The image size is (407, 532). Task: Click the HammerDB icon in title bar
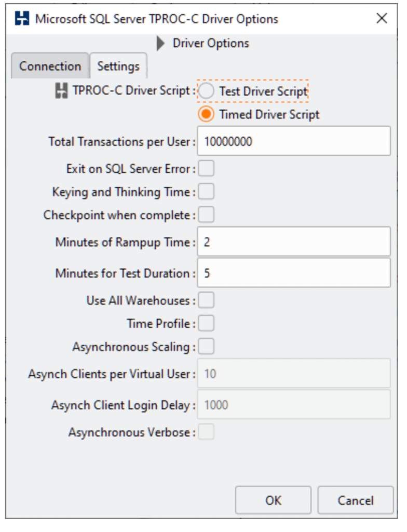[22, 19]
